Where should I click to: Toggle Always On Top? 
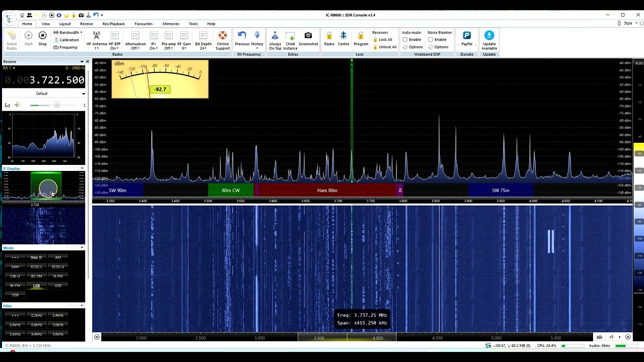(x=275, y=40)
